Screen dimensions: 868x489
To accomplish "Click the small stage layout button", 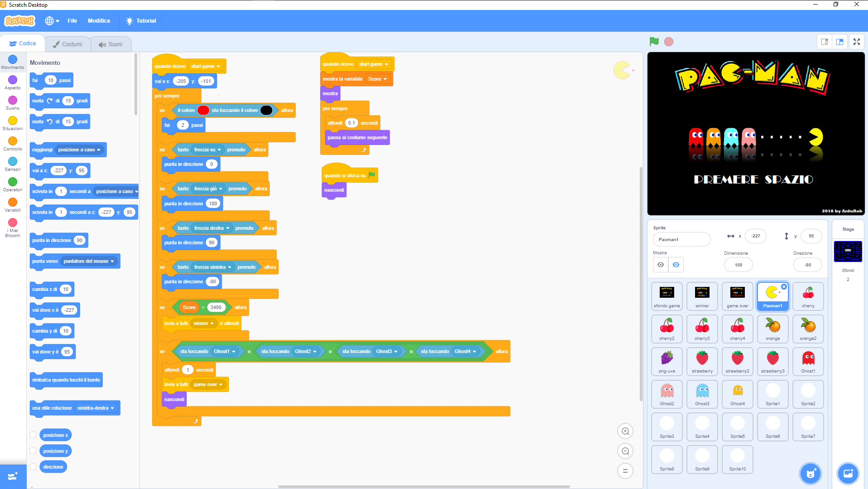I will tap(825, 42).
